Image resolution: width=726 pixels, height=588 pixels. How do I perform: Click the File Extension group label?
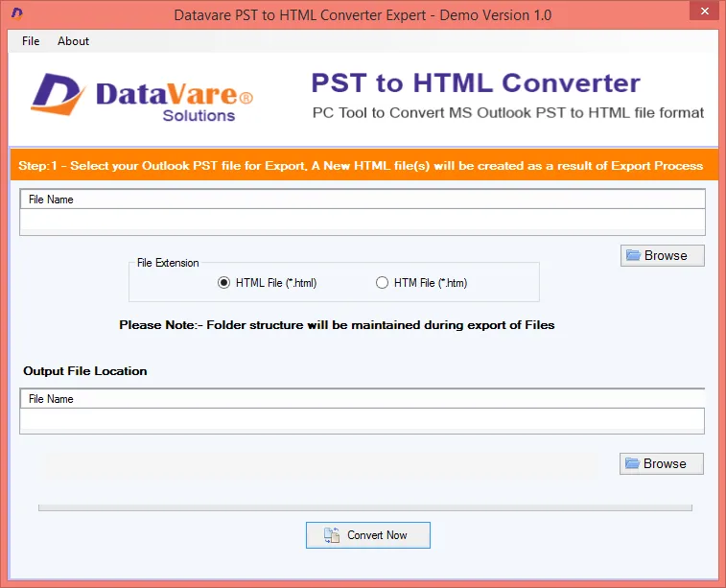pyautogui.click(x=168, y=263)
